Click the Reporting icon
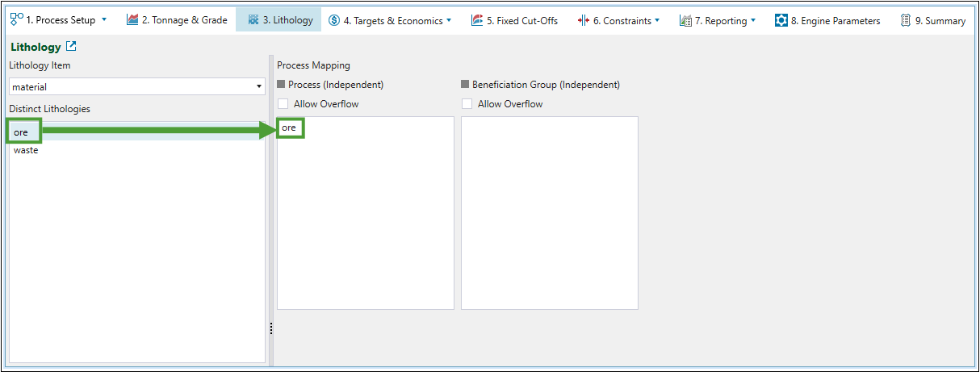 click(x=685, y=20)
